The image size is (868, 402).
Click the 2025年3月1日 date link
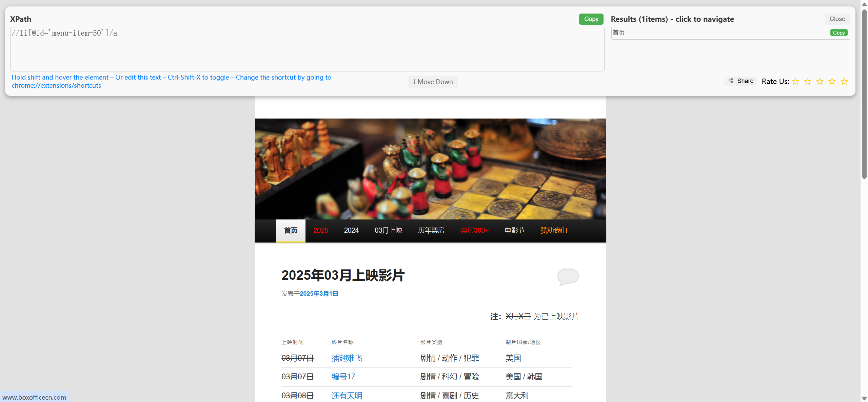coord(319,294)
